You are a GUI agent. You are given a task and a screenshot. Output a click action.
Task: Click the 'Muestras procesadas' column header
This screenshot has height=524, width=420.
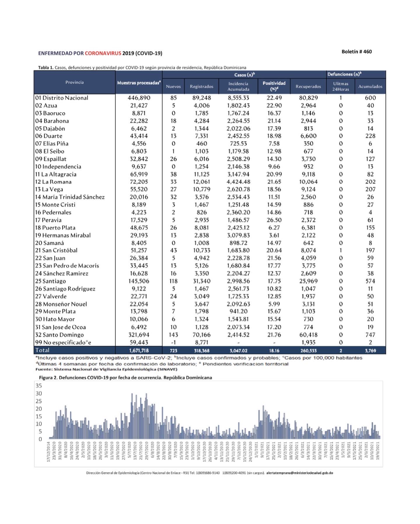139,83
